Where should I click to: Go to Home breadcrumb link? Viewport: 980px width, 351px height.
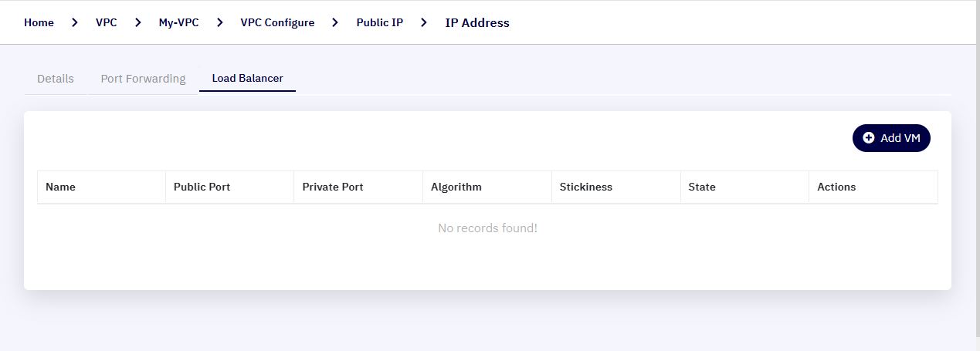[x=39, y=22]
